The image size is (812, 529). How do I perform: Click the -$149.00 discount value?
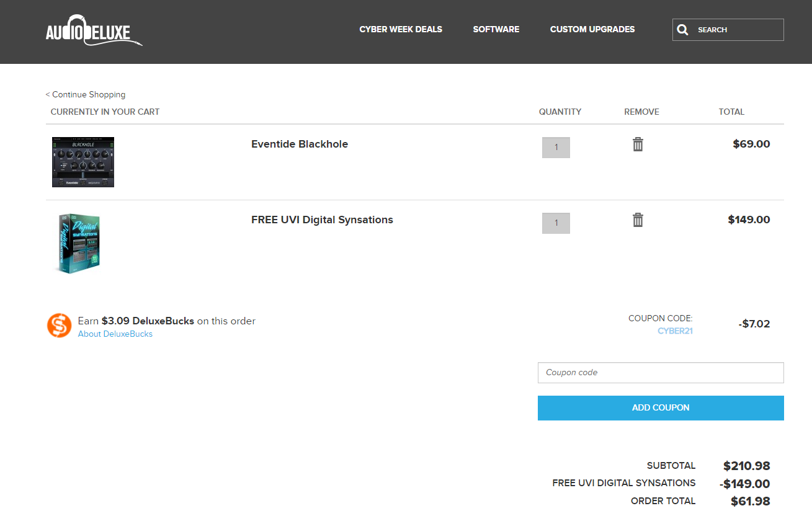(745, 484)
